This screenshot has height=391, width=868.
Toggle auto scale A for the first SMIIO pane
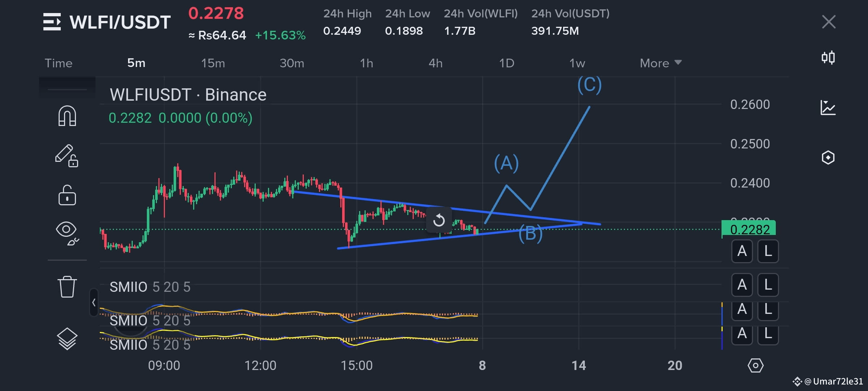point(742,285)
